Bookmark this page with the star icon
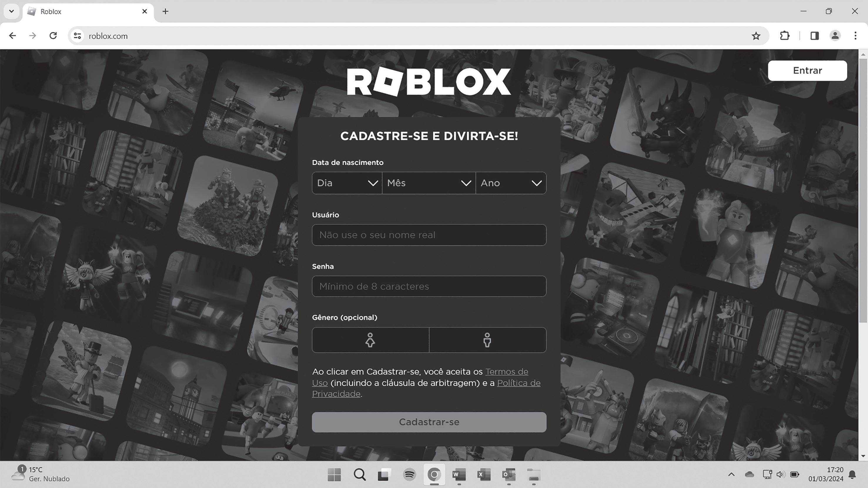The width and height of the screenshot is (868, 488). [x=756, y=36]
